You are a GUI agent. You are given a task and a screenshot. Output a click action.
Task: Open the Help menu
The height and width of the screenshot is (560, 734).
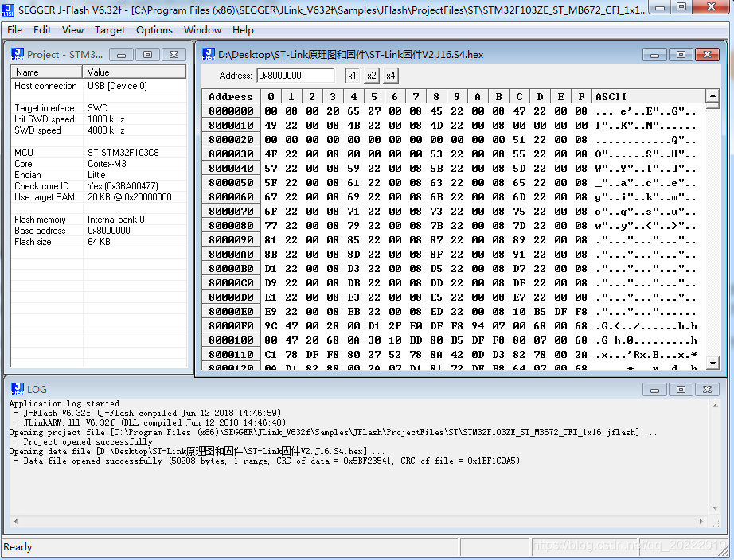click(243, 30)
